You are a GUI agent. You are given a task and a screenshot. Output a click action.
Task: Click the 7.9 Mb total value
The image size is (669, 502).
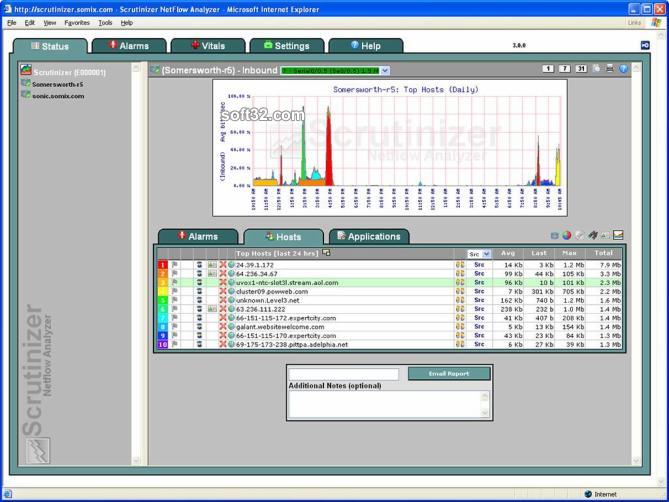pos(610,265)
